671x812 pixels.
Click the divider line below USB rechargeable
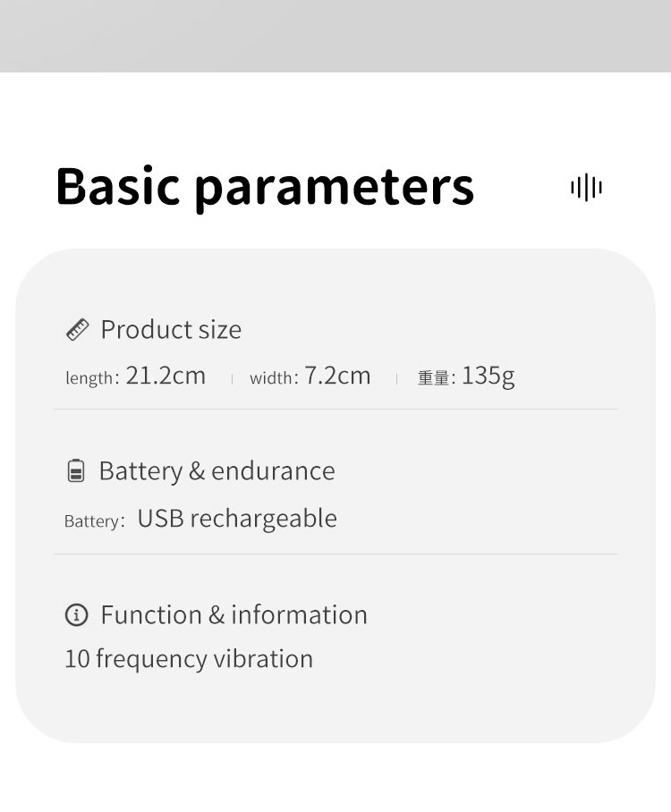click(335, 554)
